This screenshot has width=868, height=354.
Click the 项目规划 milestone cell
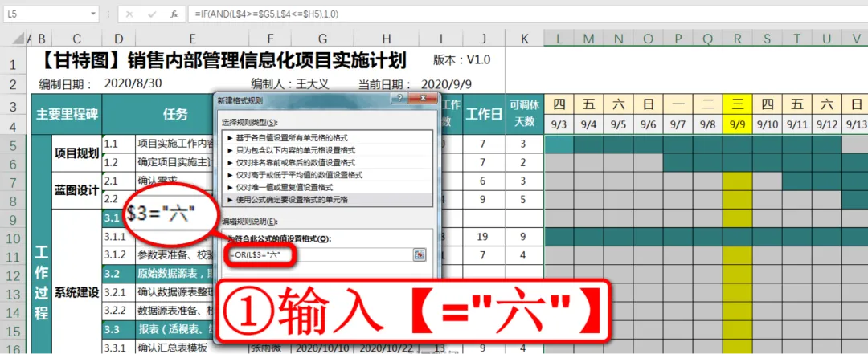pos(77,154)
